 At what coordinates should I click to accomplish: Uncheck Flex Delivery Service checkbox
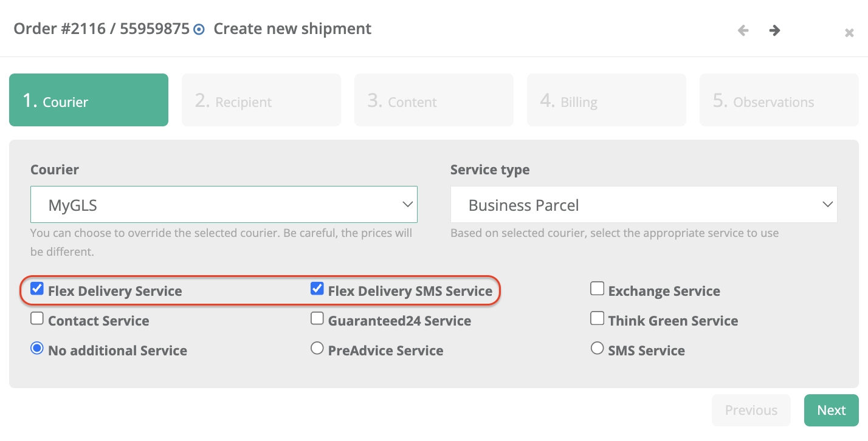[x=37, y=289]
